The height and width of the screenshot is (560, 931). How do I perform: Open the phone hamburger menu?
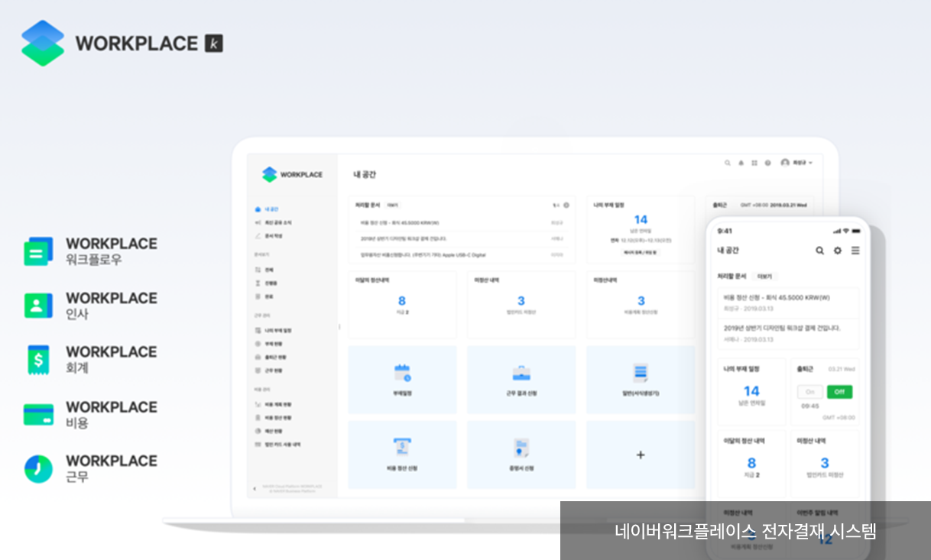(x=855, y=251)
